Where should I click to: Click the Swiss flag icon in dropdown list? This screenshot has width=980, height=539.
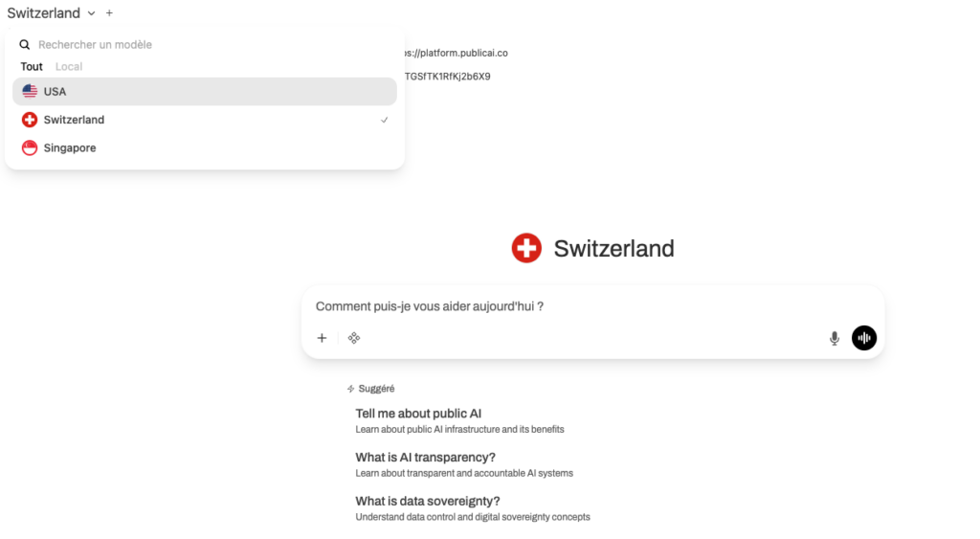pos(30,120)
